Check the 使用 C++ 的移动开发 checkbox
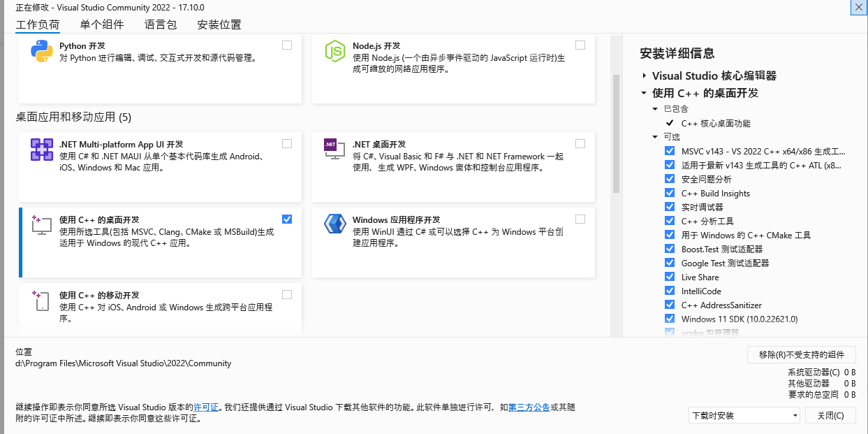The width and height of the screenshot is (868, 434). [x=287, y=294]
